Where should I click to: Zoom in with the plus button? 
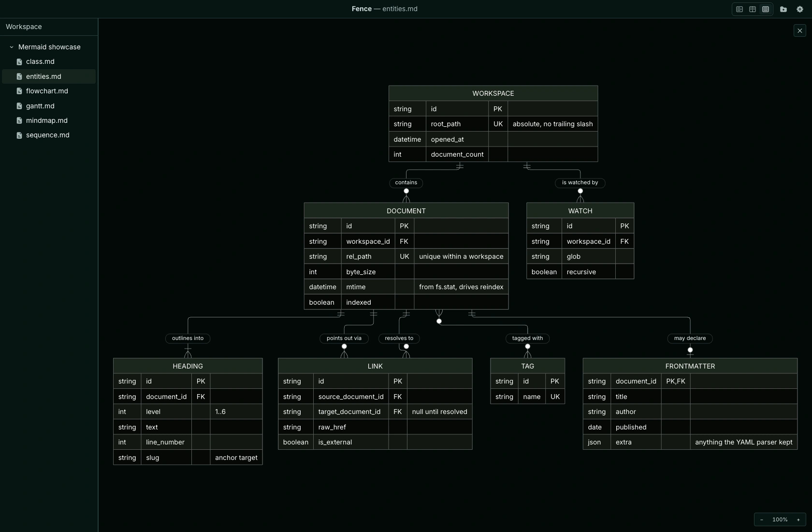[798, 519]
